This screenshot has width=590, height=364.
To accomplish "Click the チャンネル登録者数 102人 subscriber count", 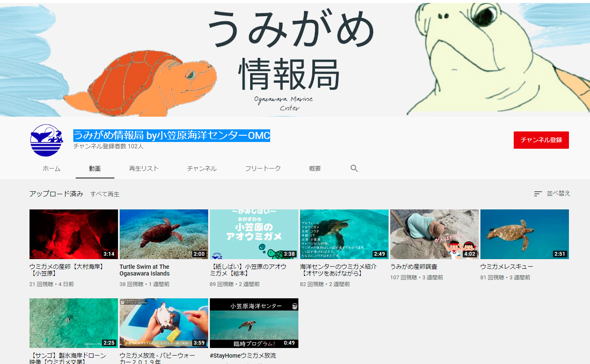I will point(108,147).
